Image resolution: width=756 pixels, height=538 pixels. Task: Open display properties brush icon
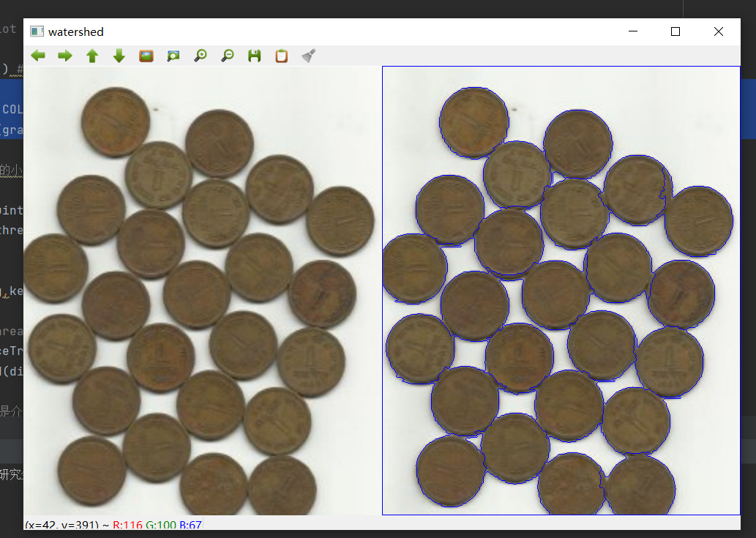pyautogui.click(x=309, y=56)
